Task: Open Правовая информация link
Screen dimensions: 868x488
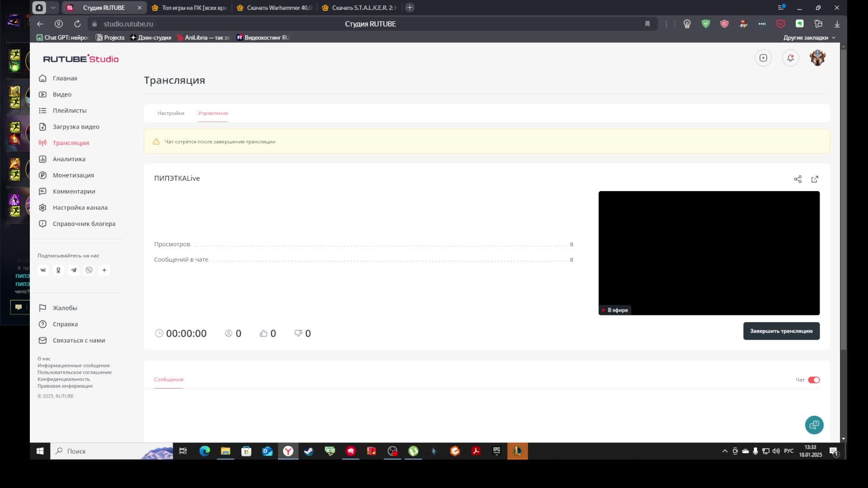Action: [x=65, y=386]
